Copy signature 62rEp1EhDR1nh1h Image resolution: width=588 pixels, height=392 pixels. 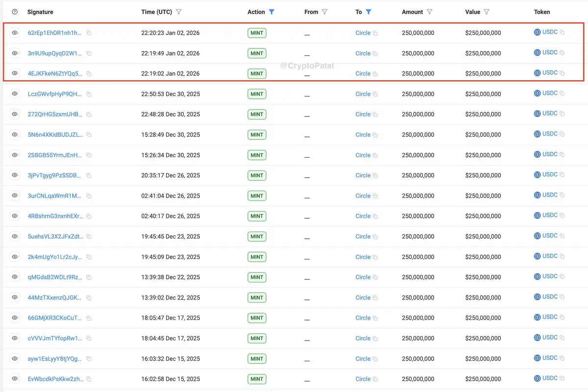89,33
